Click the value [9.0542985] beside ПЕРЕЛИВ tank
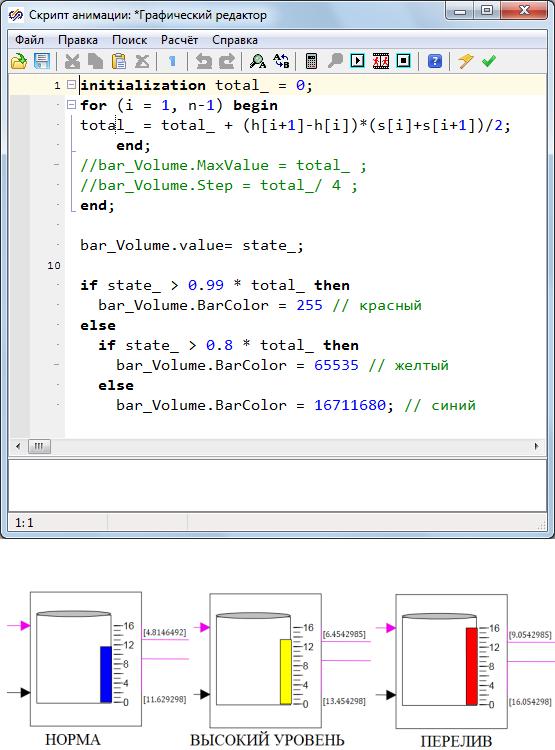This screenshot has width=555, height=750. [x=530, y=635]
